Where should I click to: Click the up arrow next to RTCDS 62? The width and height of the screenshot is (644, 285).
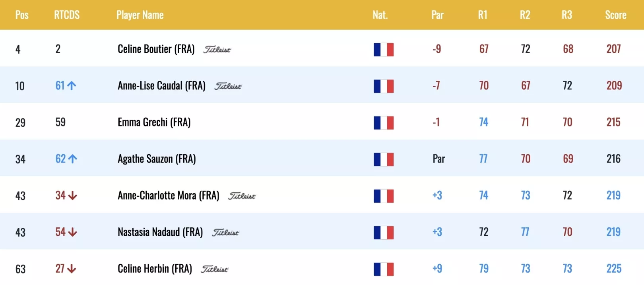pyautogui.click(x=72, y=159)
